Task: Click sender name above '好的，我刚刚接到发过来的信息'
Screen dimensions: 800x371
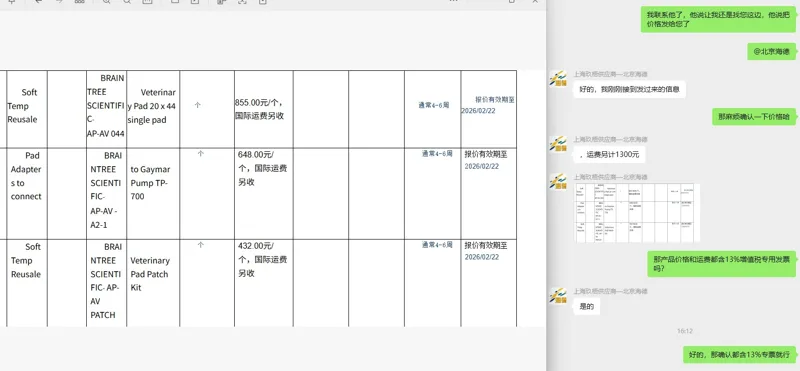Action: [x=610, y=74]
